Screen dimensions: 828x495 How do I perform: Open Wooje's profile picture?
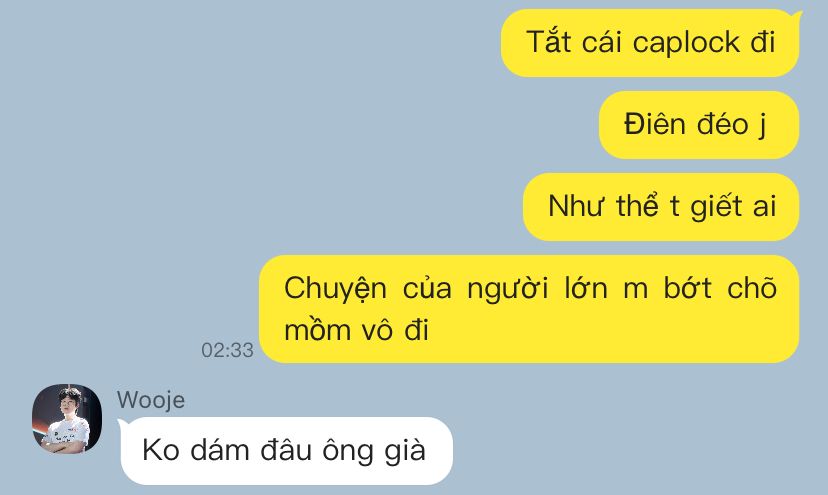coord(67,418)
